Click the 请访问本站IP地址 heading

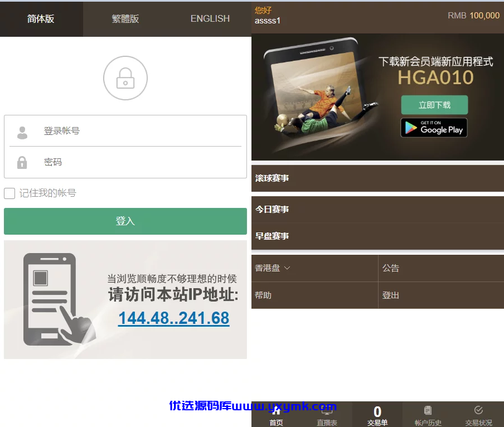point(173,294)
